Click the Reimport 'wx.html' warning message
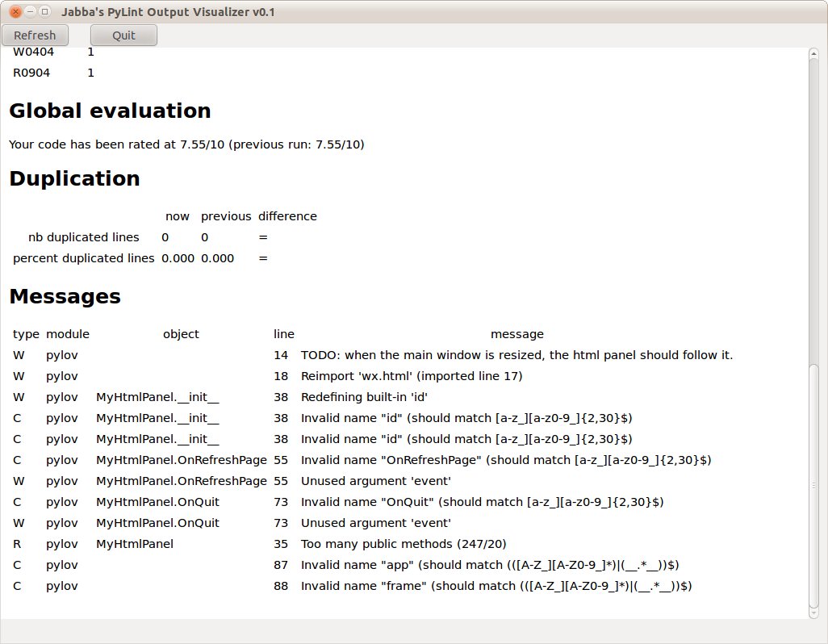Screen dimensions: 828x644 click(412, 376)
